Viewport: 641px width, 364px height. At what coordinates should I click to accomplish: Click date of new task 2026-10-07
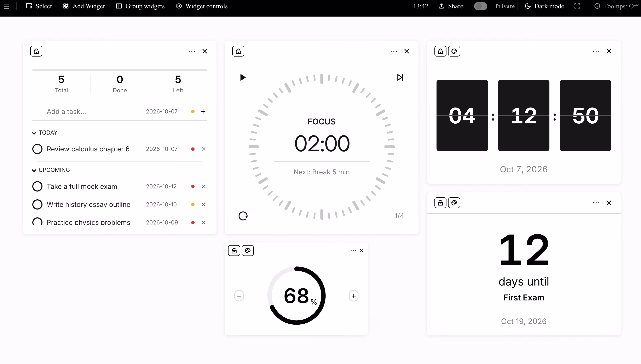pos(162,112)
